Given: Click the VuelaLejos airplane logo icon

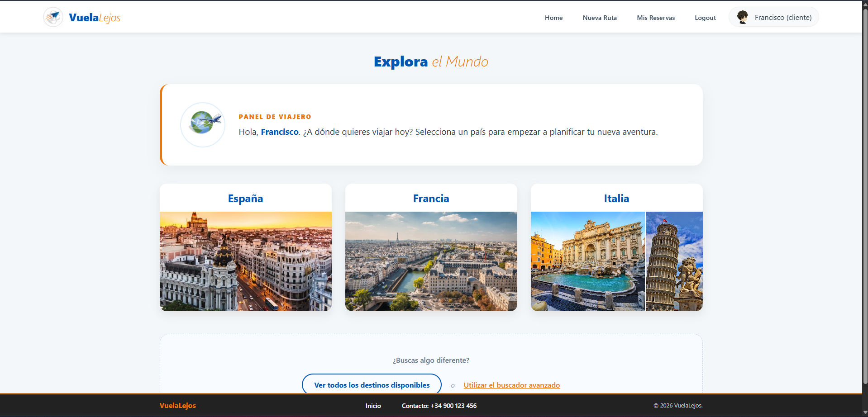Looking at the screenshot, I should (x=53, y=17).
